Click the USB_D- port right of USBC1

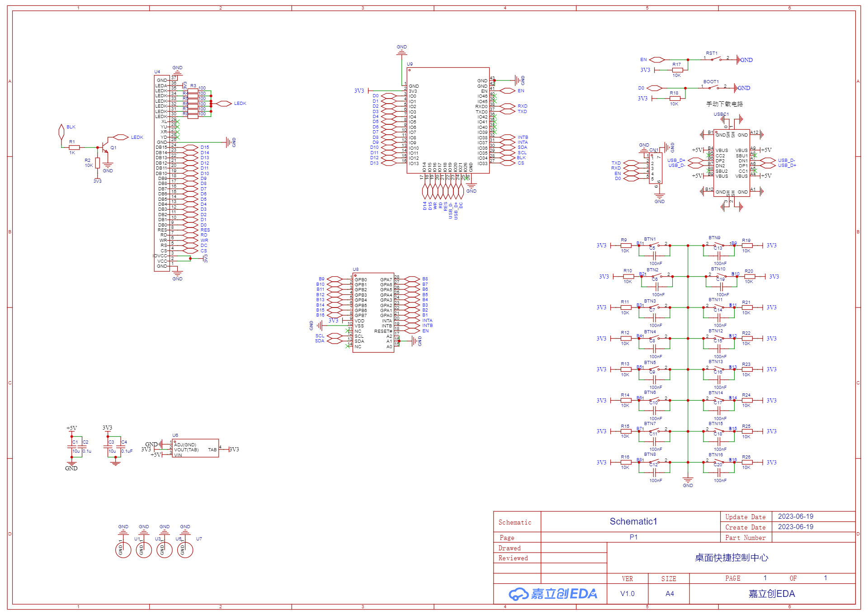(x=768, y=161)
